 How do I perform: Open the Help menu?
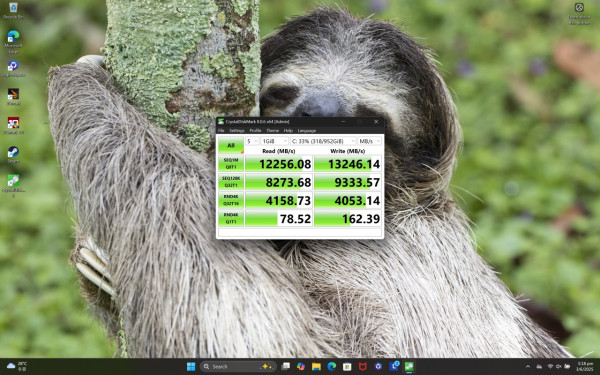pos(288,130)
